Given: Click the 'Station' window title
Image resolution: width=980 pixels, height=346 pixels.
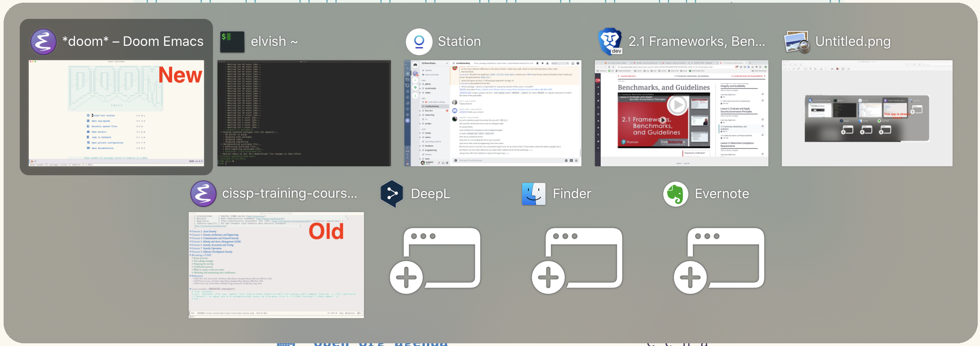Looking at the screenshot, I should coord(459,41).
